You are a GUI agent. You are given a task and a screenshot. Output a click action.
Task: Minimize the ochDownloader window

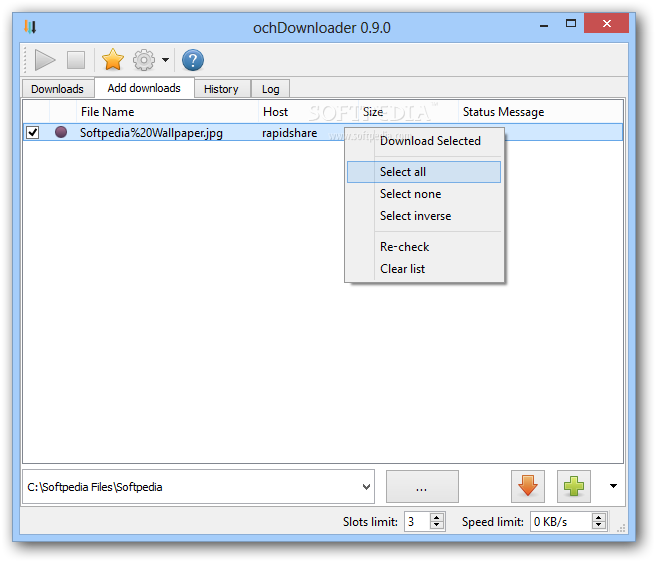(x=544, y=25)
